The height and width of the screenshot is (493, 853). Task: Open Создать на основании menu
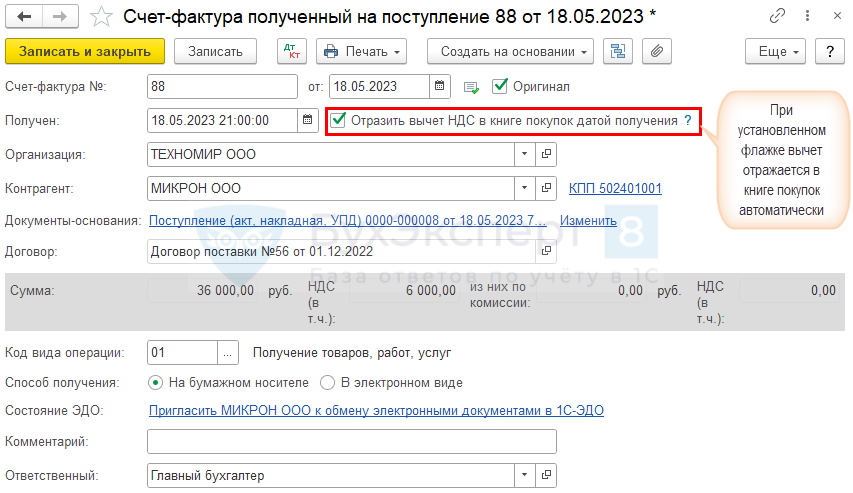(x=510, y=51)
